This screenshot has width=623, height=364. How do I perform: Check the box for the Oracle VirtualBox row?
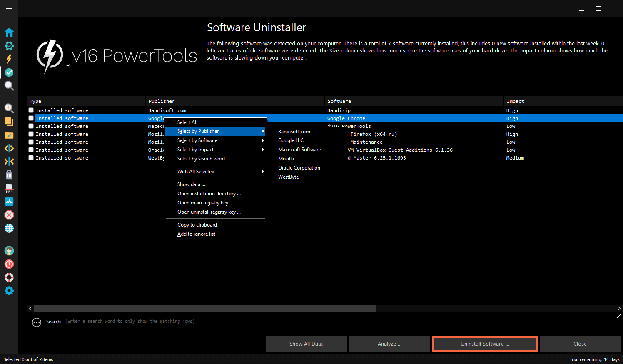click(31, 150)
